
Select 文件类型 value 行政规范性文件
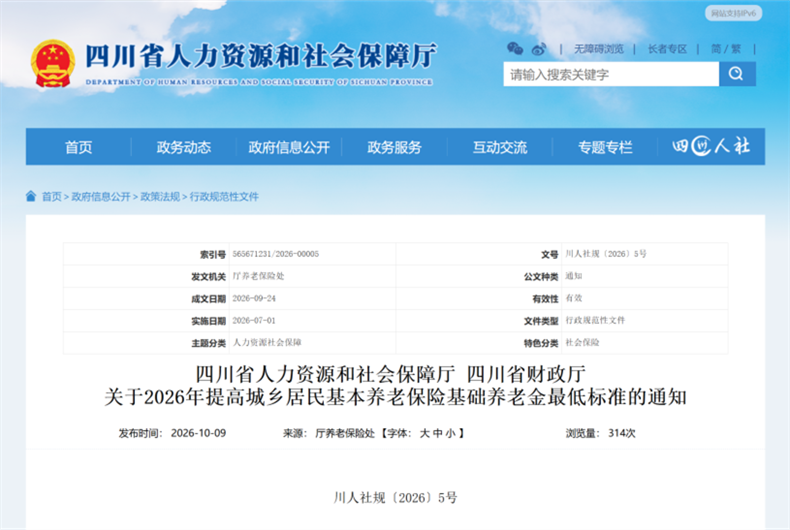tap(595, 320)
